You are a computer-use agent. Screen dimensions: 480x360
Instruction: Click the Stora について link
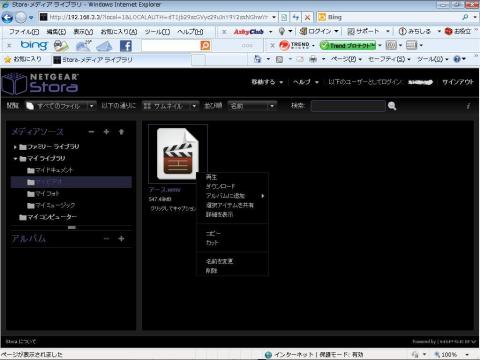[x=21, y=342]
